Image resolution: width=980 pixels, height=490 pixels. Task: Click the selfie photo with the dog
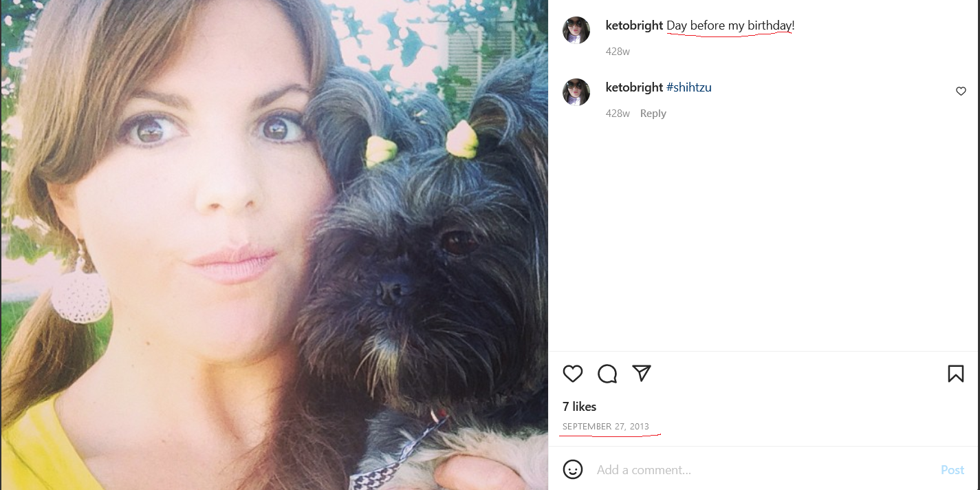(274, 245)
